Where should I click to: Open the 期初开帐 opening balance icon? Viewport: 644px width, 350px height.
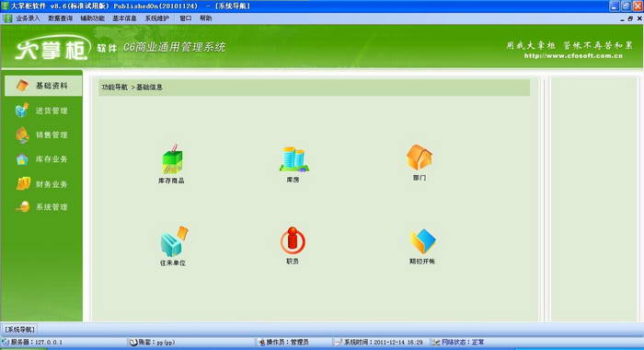pyautogui.click(x=422, y=246)
